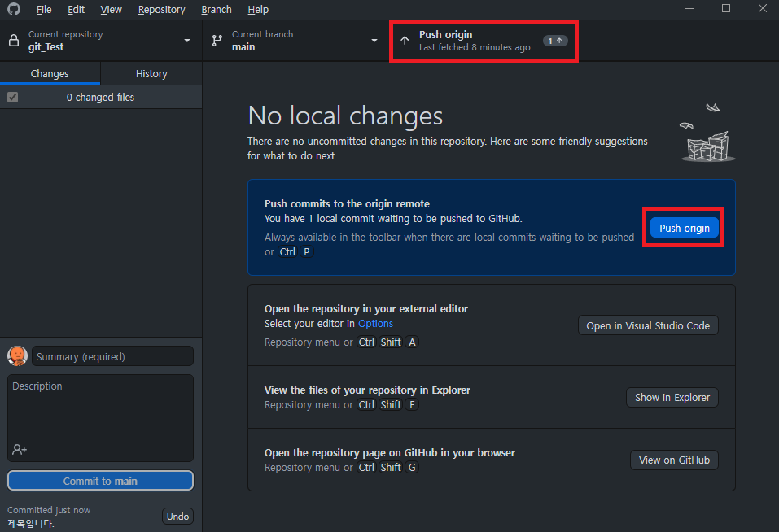Undo the last commit
The width and height of the screenshot is (779, 532).
(x=177, y=517)
